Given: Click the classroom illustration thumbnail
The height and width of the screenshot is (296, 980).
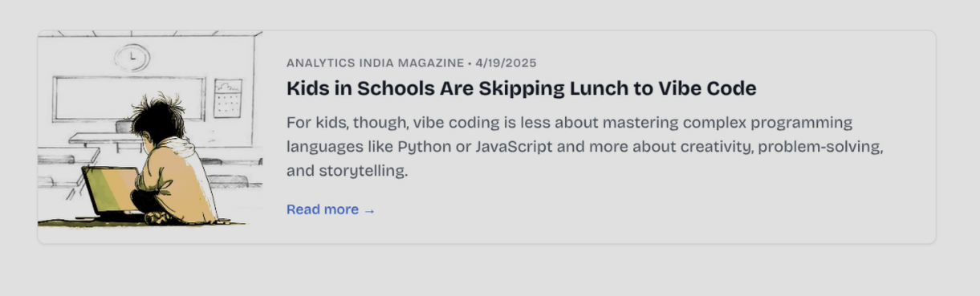Looking at the screenshot, I should point(150,129).
